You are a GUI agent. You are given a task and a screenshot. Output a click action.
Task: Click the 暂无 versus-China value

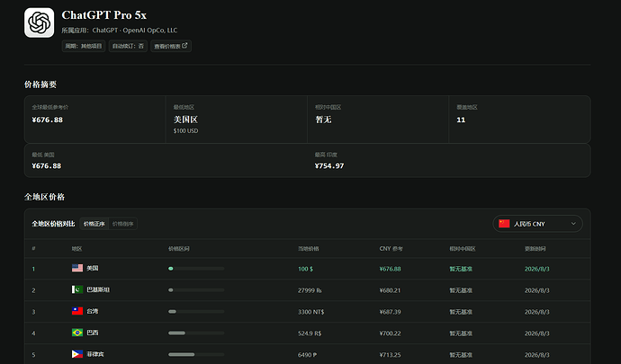pyautogui.click(x=323, y=120)
